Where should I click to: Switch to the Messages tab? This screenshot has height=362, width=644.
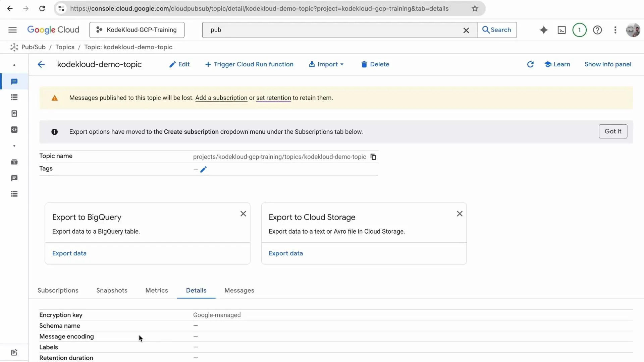239,291
